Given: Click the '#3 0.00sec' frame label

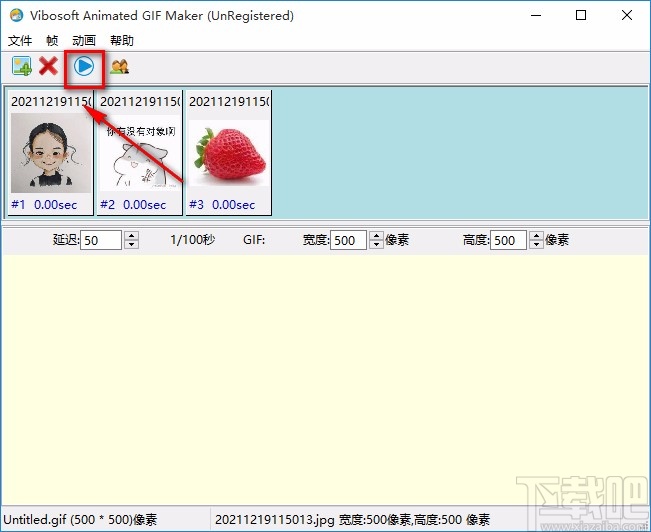Looking at the screenshot, I should (x=222, y=204).
